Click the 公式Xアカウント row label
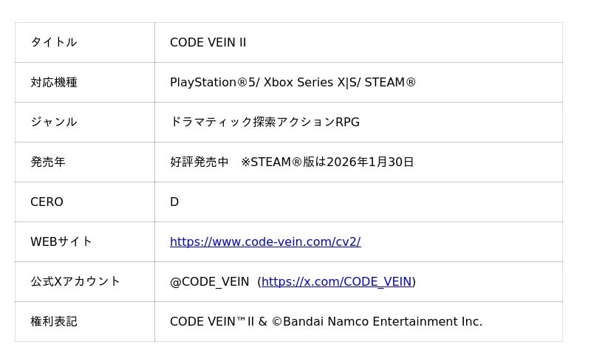 (75, 282)
